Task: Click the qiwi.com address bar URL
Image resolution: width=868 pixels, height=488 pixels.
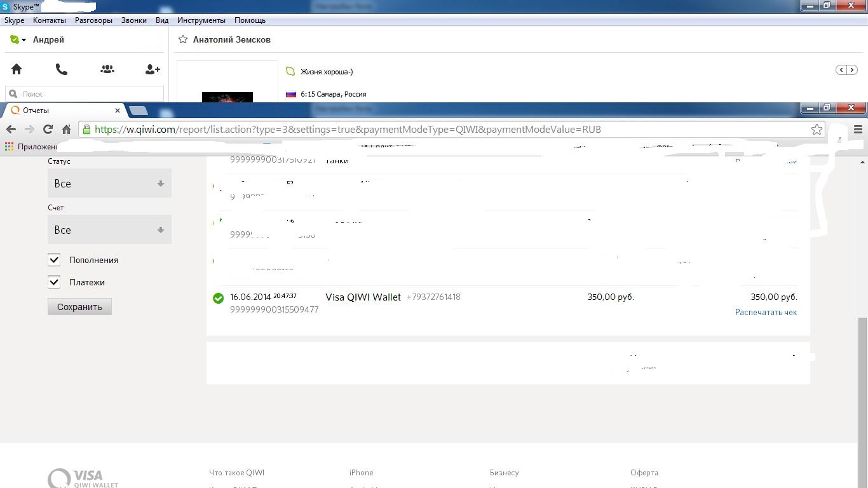Action: [348, 129]
